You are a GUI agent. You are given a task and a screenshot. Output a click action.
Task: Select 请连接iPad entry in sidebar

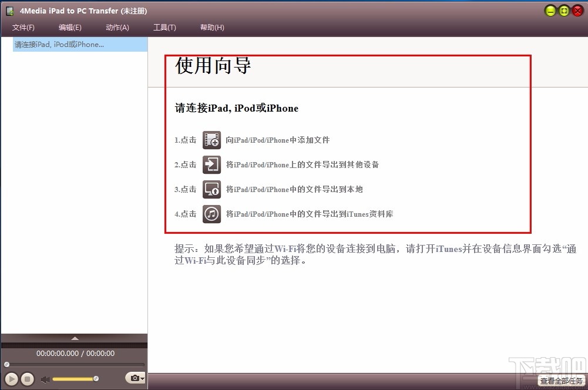tap(59, 43)
